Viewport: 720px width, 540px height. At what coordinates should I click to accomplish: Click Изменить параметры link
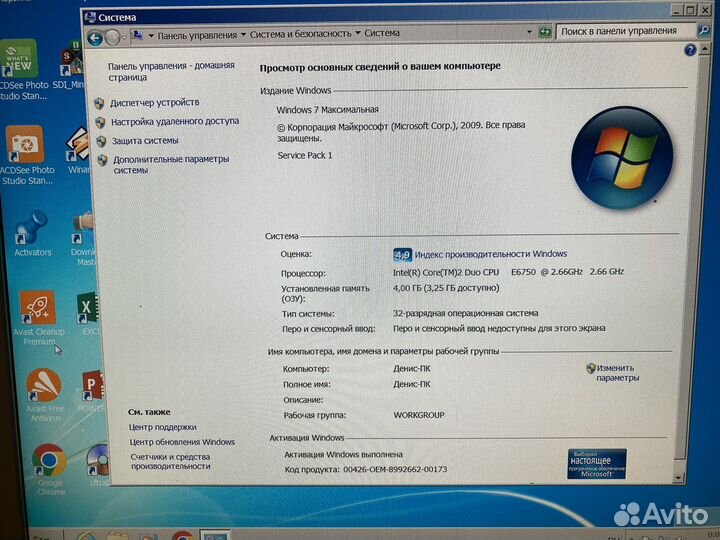[x=617, y=373]
